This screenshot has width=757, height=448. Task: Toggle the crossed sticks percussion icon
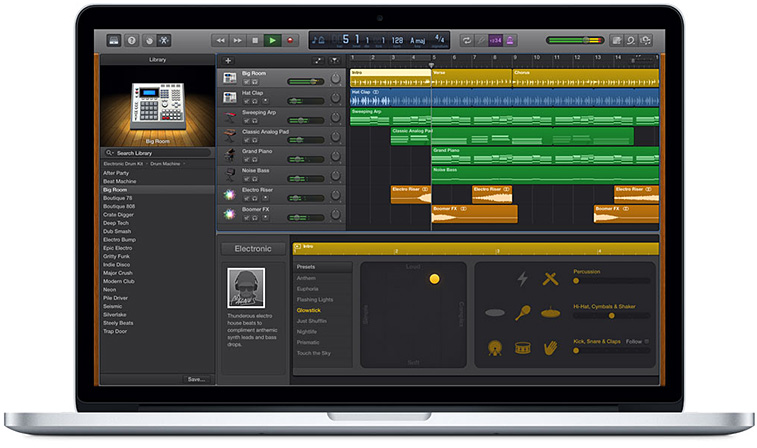(x=550, y=279)
